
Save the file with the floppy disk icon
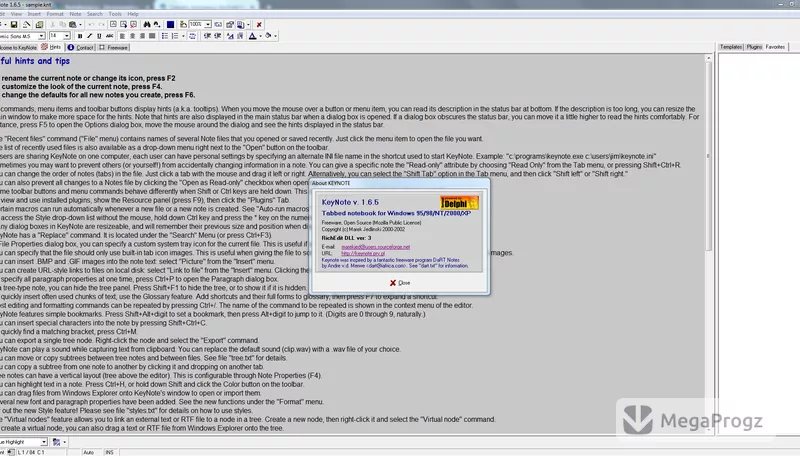[14, 24]
